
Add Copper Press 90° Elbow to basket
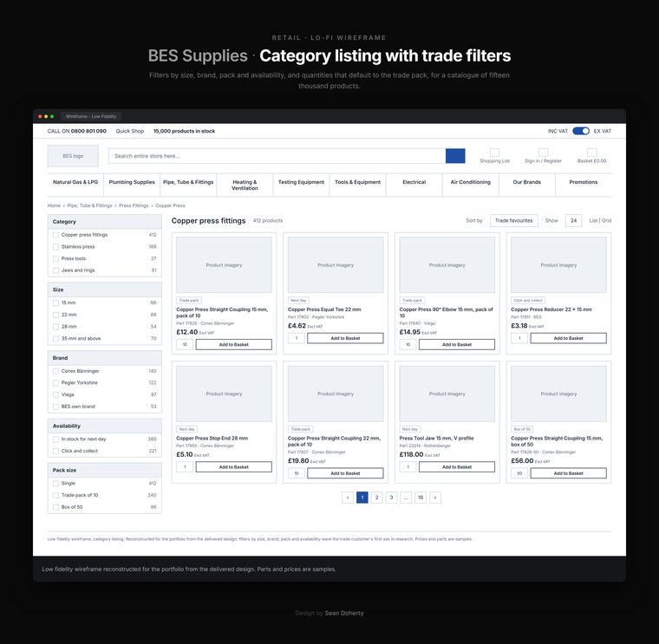coord(457,344)
